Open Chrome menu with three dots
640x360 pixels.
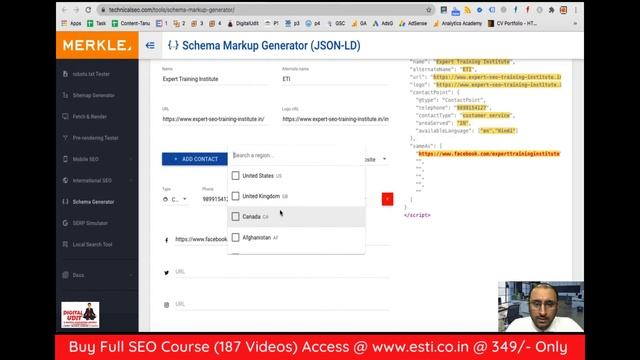coord(576,10)
